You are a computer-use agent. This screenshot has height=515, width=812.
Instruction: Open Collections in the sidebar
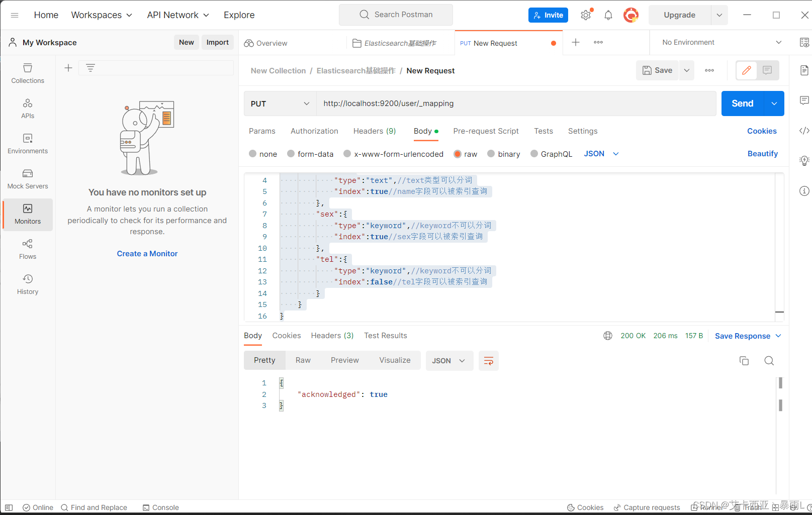pyautogui.click(x=28, y=73)
